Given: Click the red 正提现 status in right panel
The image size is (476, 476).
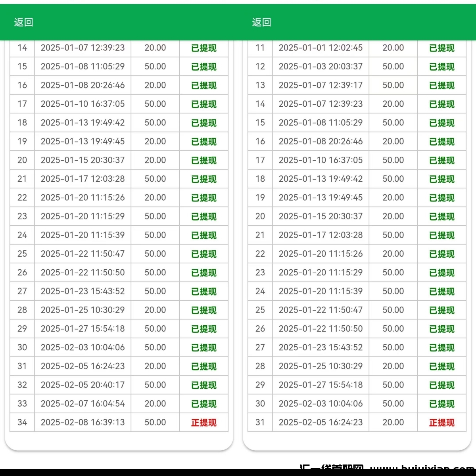Looking at the screenshot, I should (x=441, y=422).
